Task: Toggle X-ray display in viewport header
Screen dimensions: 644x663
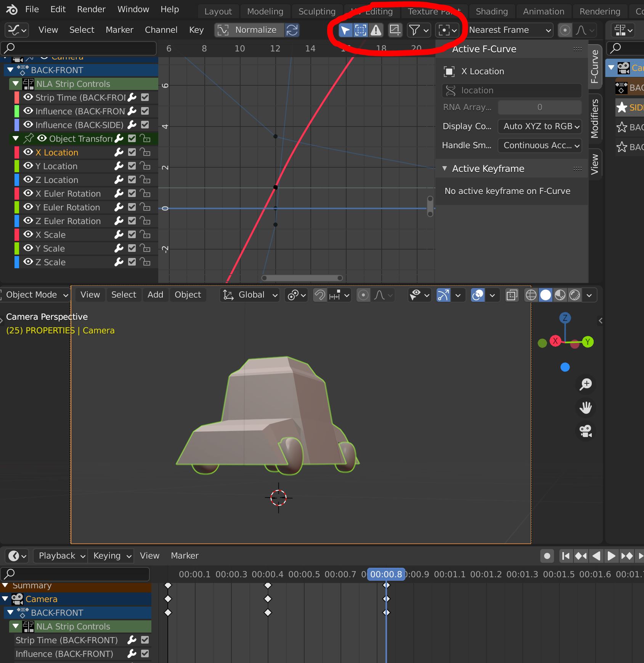Action: coord(512,295)
